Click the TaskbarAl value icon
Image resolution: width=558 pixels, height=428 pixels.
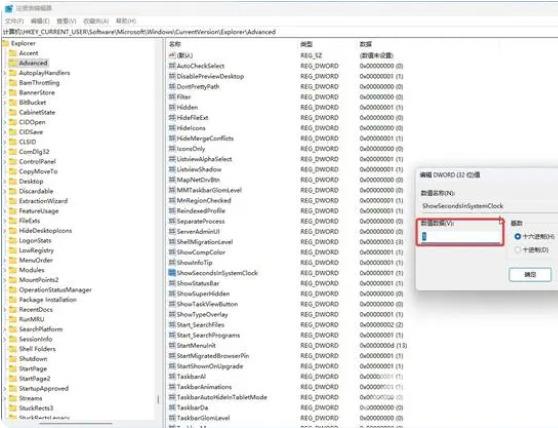click(172, 376)
